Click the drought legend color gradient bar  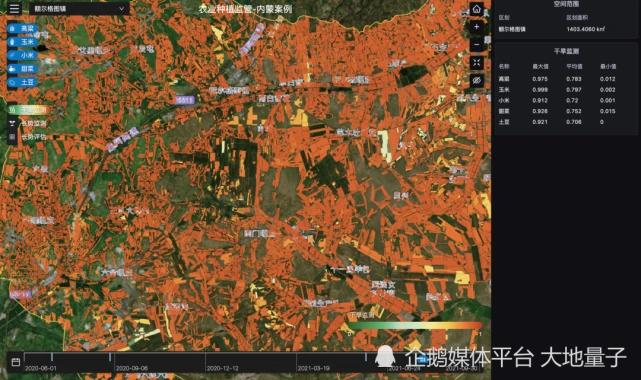415,326
